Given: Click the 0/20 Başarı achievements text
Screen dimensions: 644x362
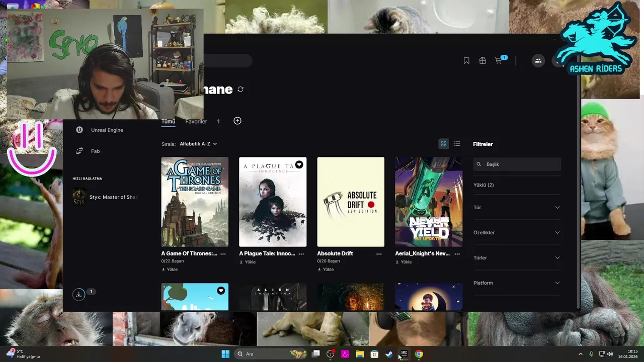Looking at the screenshot, I should coord(329,261).
